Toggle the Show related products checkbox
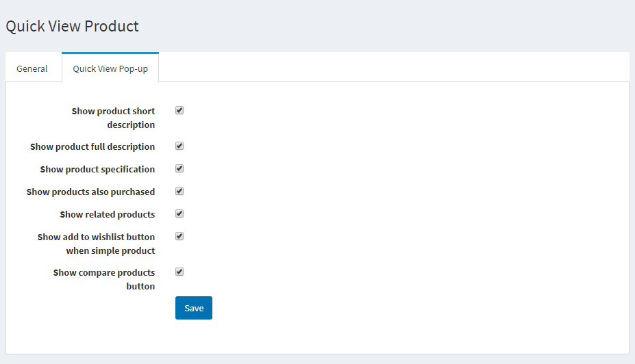This screenshot has width=635, height=364. coord(179,213)
